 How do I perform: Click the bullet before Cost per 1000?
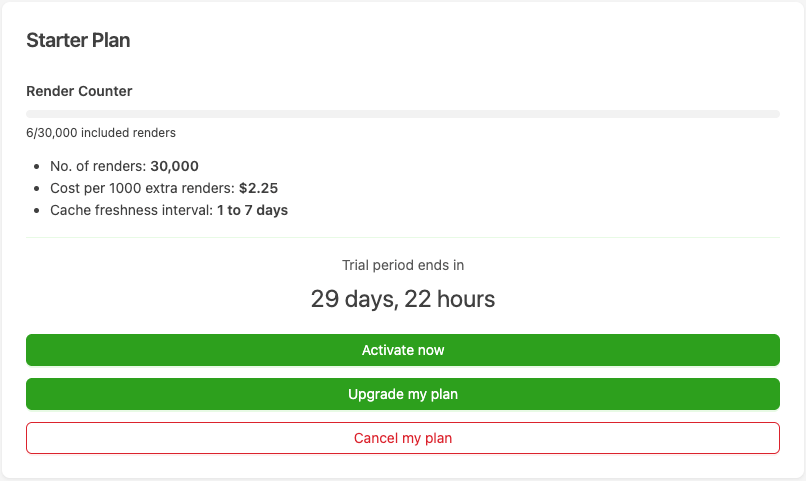36,189
